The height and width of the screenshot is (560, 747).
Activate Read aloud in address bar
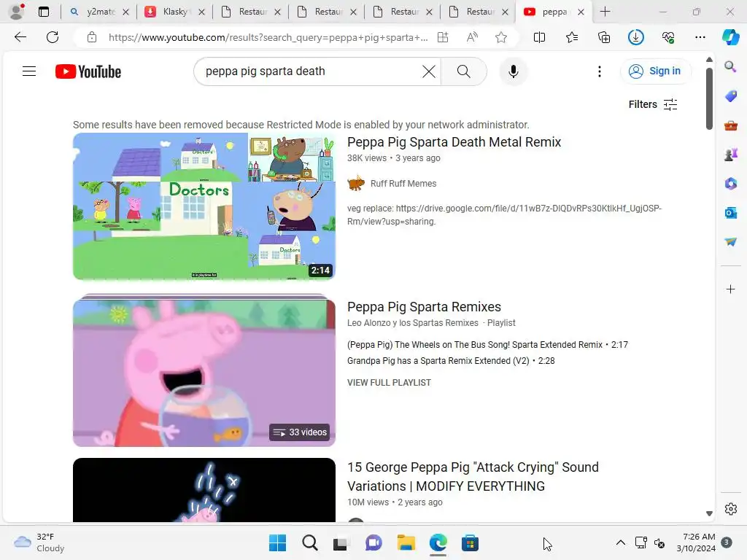472,37
